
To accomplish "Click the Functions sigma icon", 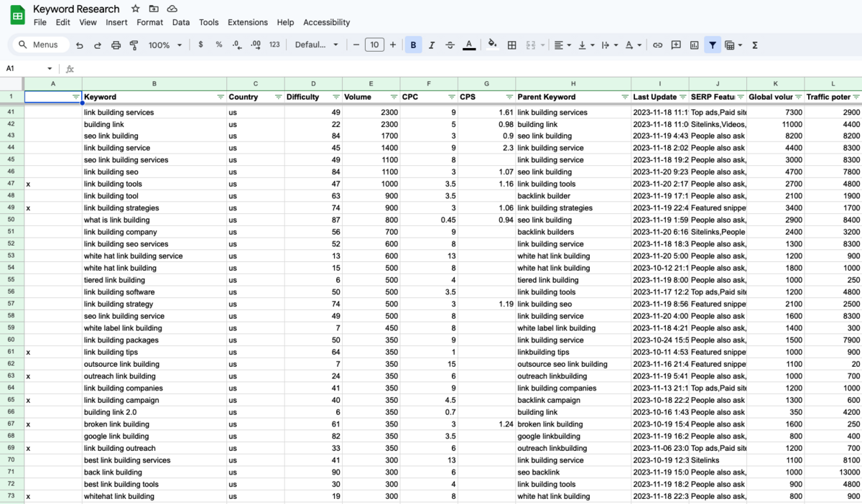I will (755, 45).
